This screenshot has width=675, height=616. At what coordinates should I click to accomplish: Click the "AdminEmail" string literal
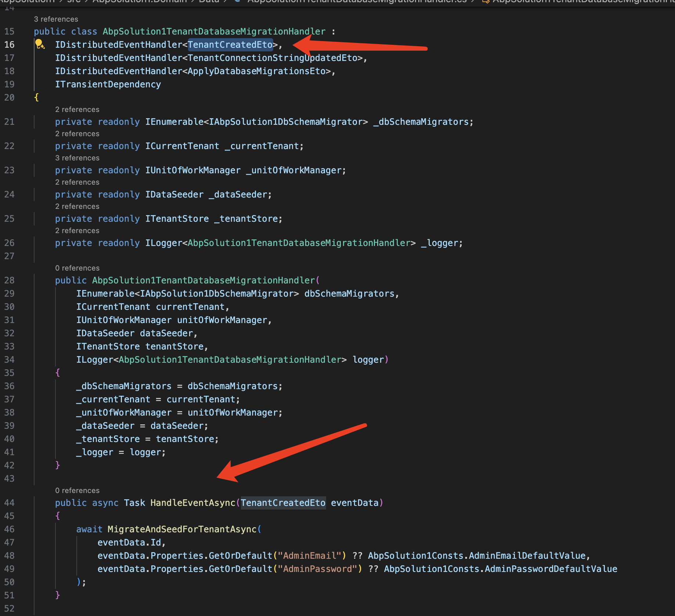point(310,556)
